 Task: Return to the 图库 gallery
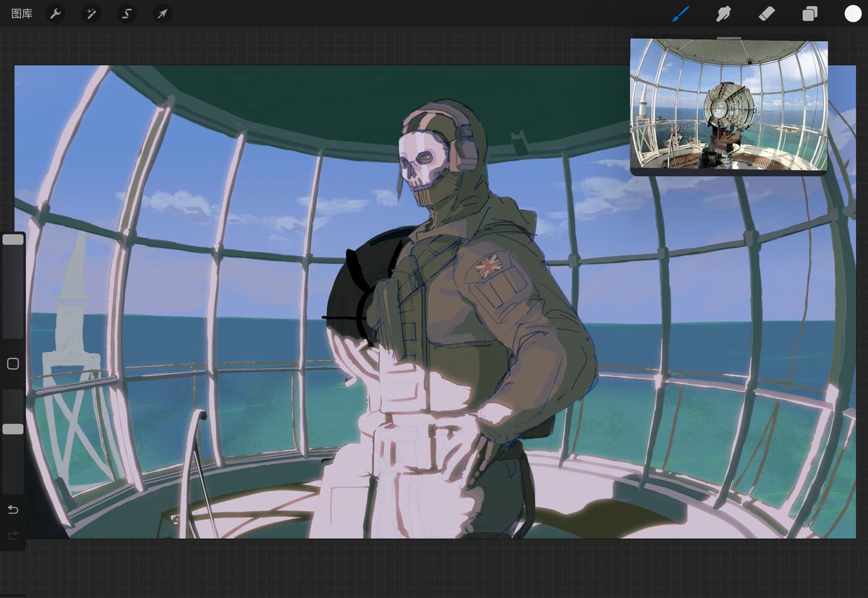click(x=21, y=14)
